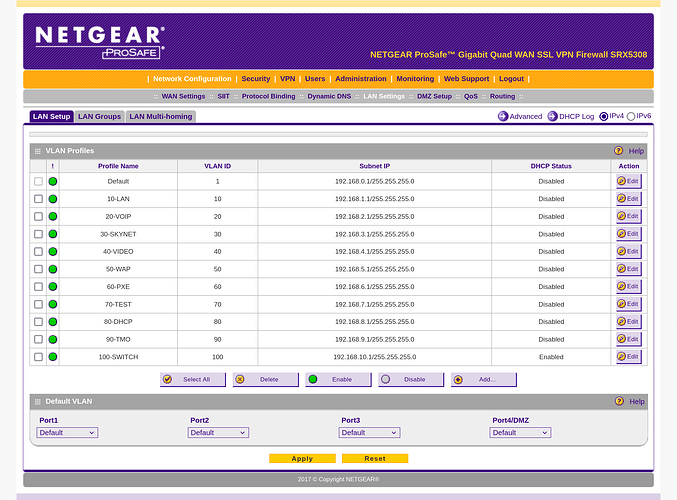
Task: Edit the 40-VIDEO profile
Action: 629,252
